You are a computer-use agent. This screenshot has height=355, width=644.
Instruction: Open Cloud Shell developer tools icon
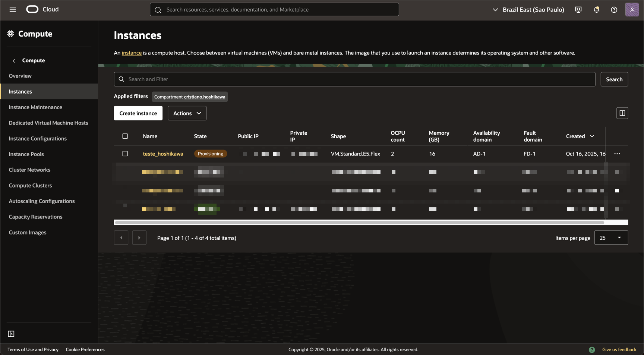pos(578,10)
